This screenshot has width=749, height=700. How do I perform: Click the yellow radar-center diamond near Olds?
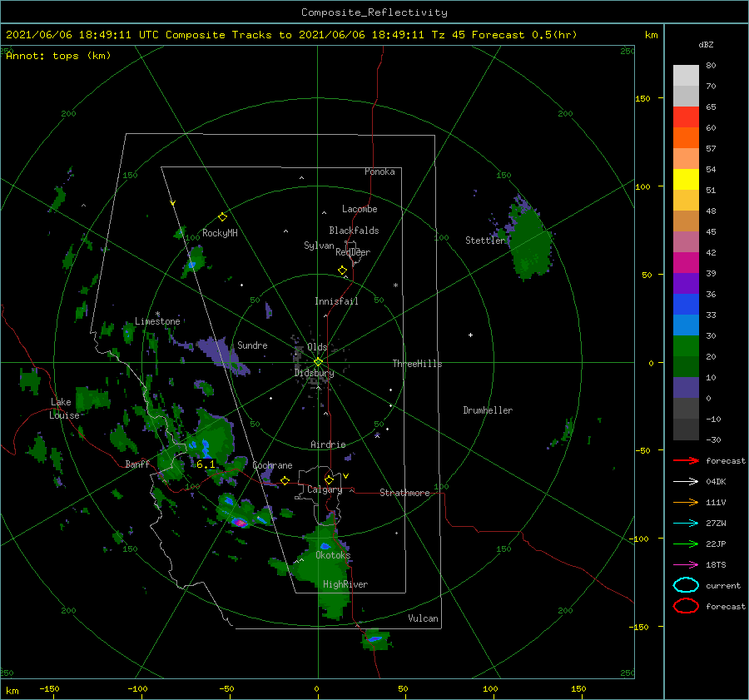(x=318, y=362)
